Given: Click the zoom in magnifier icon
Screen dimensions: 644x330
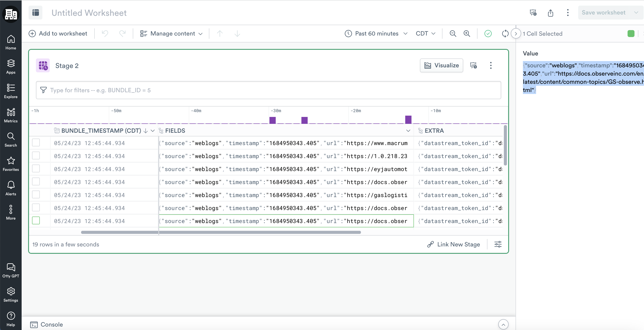Looking at the screenshot, I should [x=466, y=34].
